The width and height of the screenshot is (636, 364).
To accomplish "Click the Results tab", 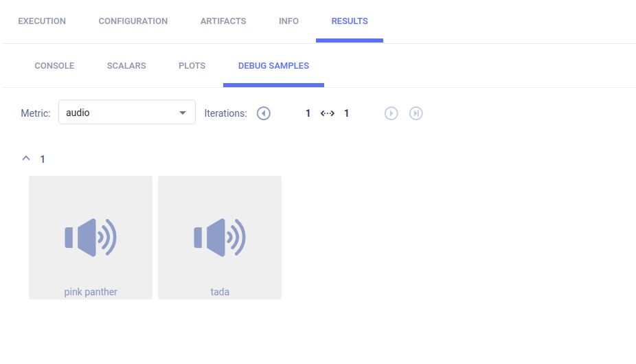I will point(350,21).
